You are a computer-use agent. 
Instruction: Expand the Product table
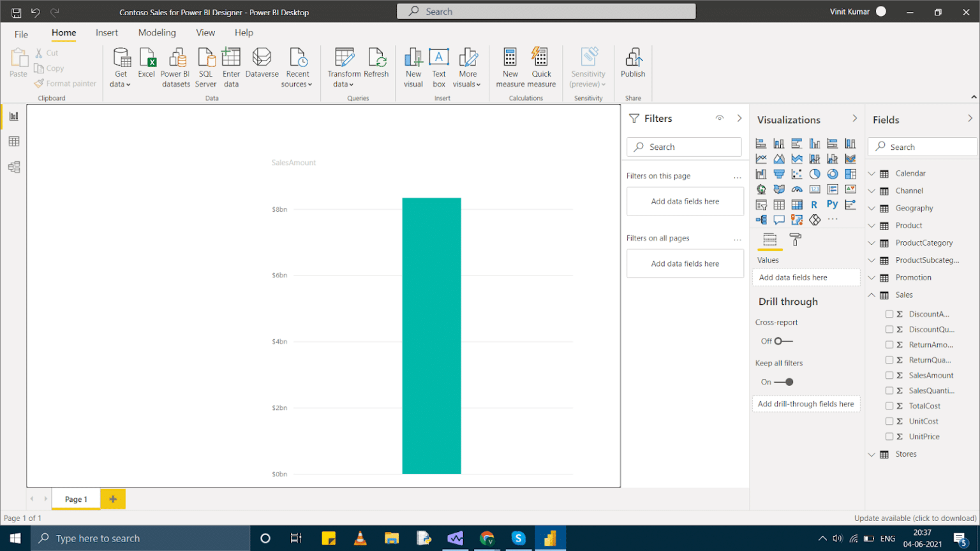click(872, 225)
